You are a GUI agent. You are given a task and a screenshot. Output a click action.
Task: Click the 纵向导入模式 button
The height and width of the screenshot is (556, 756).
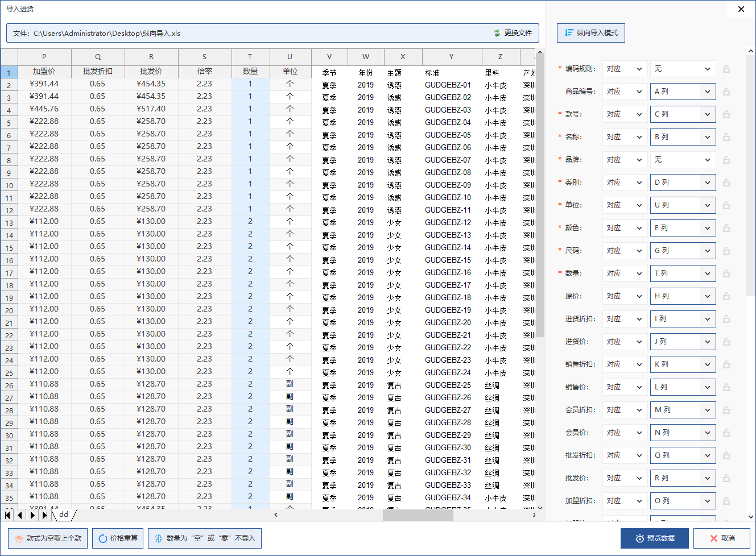point(591,33)
